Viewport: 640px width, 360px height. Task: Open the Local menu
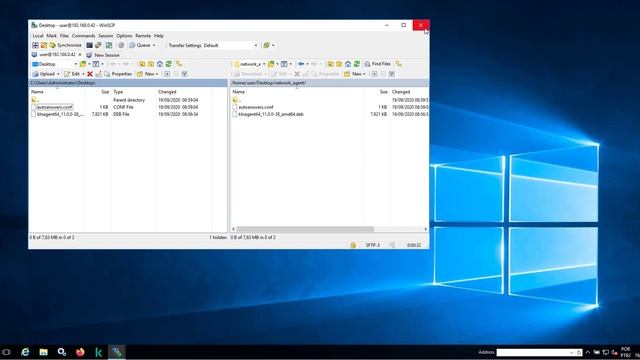point(38,36)
